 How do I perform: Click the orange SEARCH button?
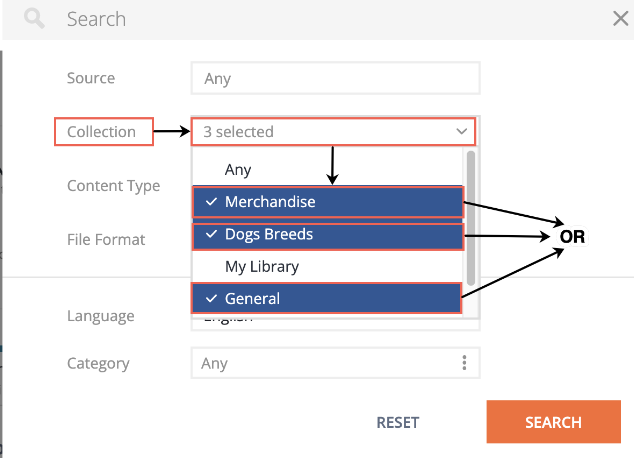coord(554,422)
